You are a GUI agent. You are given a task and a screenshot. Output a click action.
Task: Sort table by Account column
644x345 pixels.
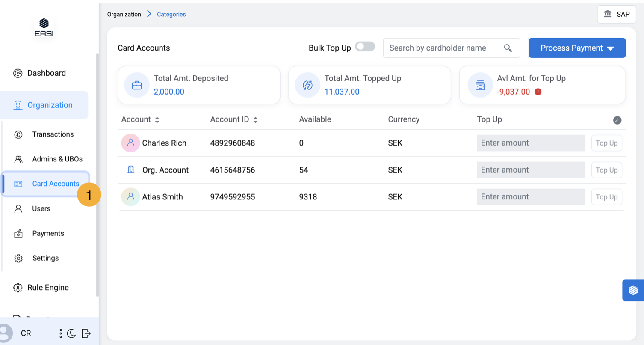(x=157, y=120)
